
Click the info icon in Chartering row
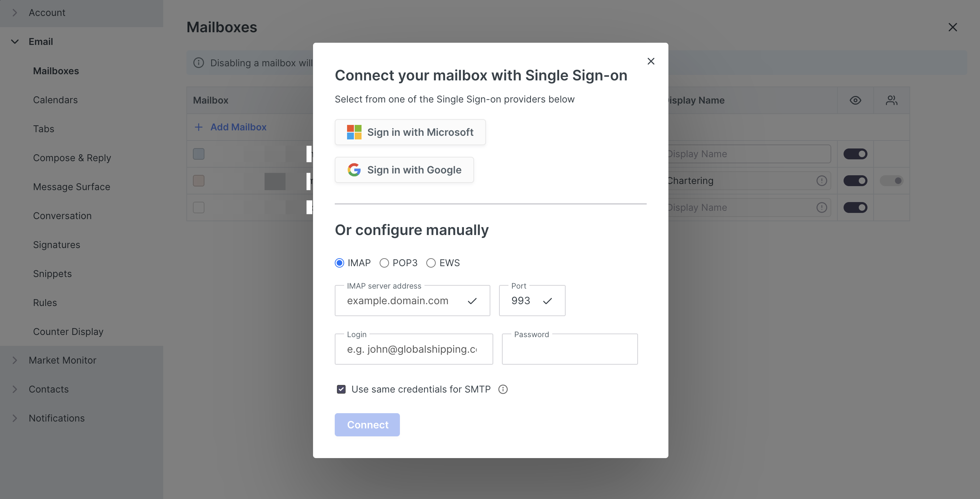click(822, 181)
